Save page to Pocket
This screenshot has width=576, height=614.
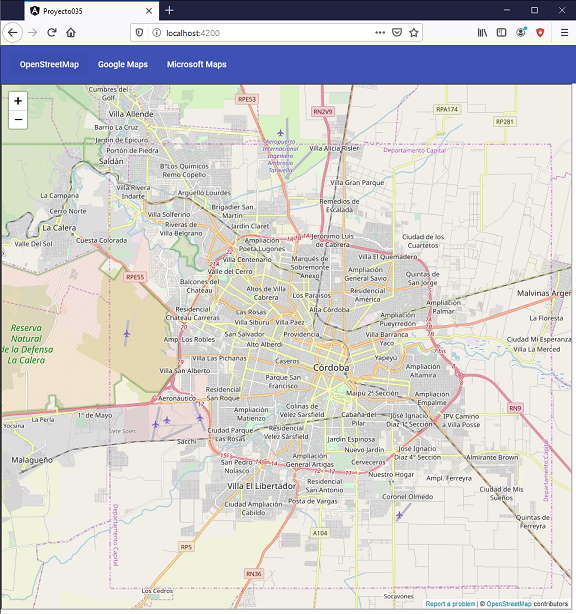(397, 33)
